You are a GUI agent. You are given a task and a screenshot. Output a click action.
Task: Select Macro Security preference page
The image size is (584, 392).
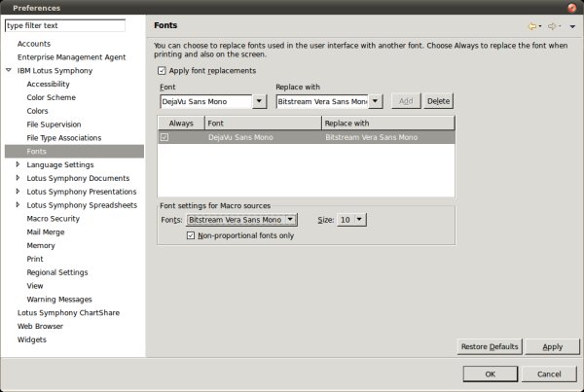[x=53, y=219]
